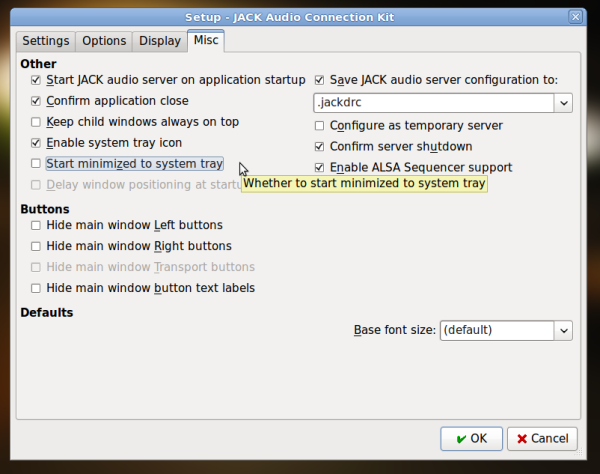Viewport: 600px width, 474px height.
Task: Click the Hide main window Left buttons label
Action: (x=135, y=225)
